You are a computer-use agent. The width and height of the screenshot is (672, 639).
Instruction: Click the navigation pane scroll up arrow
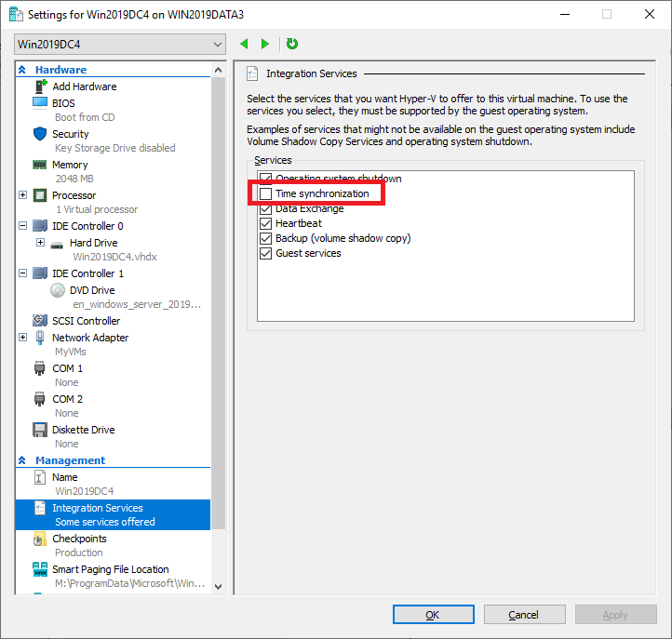coord(218,70)
